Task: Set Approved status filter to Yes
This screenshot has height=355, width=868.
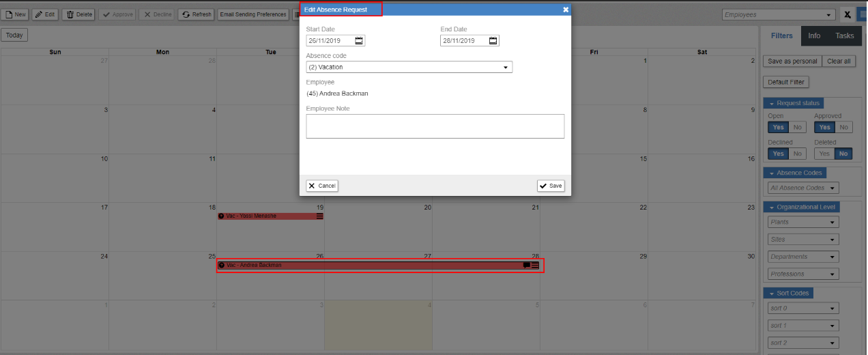Action: [x=824, y=127]
